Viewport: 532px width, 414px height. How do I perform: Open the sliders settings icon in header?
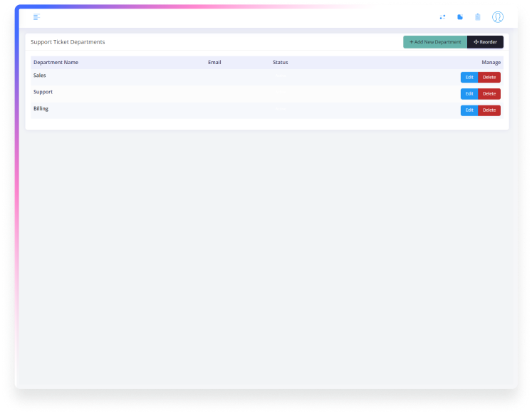442,16
